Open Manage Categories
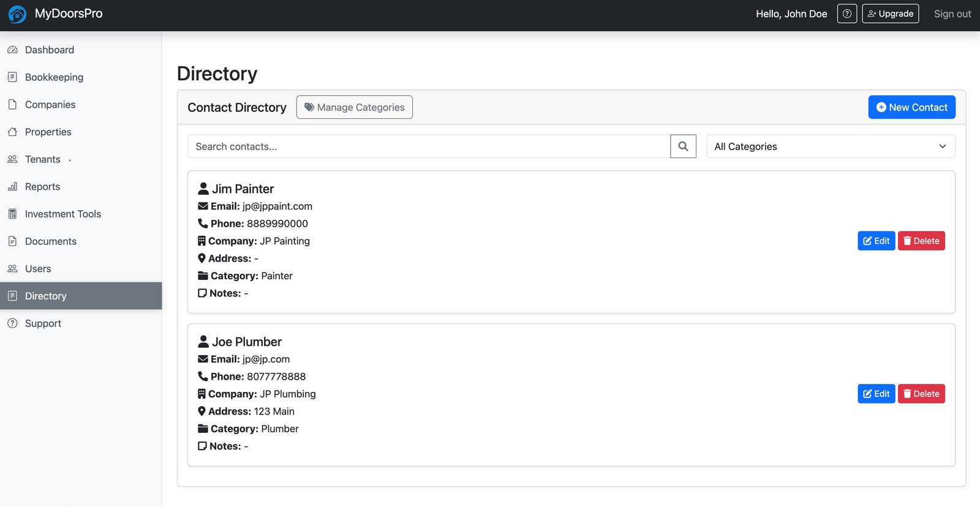The image size is (980, 507). 354,107
